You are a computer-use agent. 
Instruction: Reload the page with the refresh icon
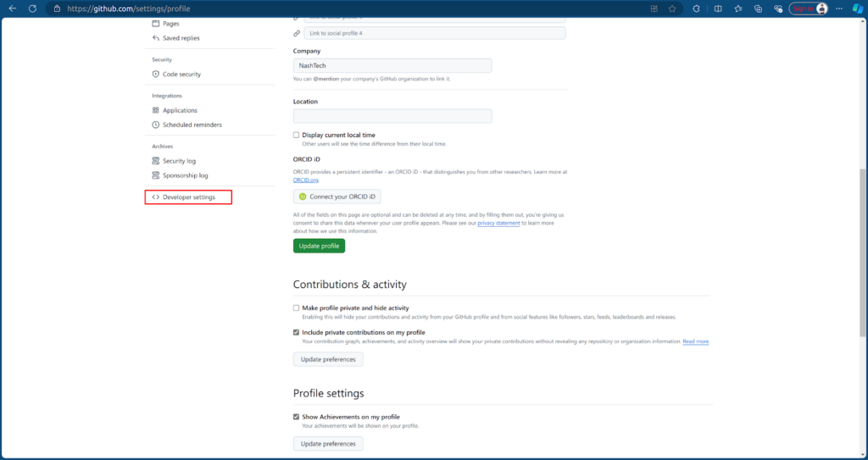coord(32,8)
